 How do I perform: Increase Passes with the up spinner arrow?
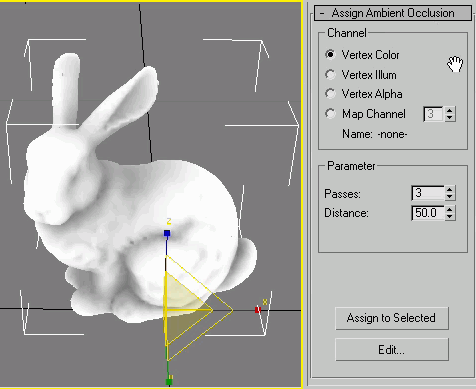click(x=450, y=189)
